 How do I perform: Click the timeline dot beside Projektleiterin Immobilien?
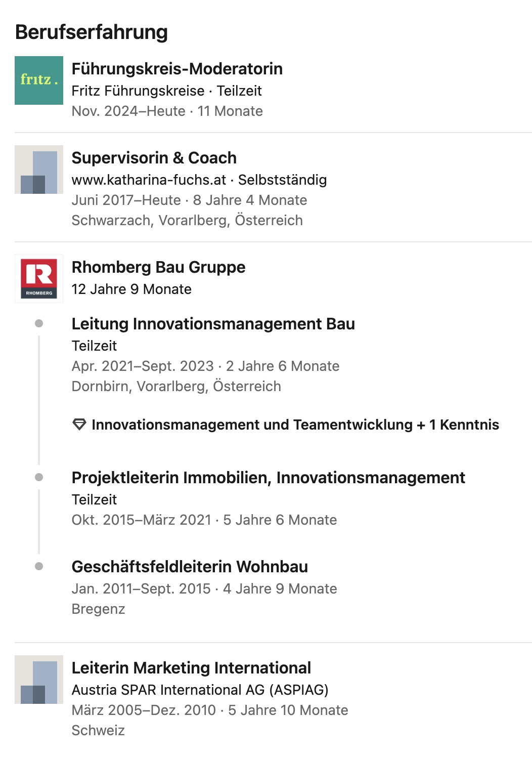[39, 477]
